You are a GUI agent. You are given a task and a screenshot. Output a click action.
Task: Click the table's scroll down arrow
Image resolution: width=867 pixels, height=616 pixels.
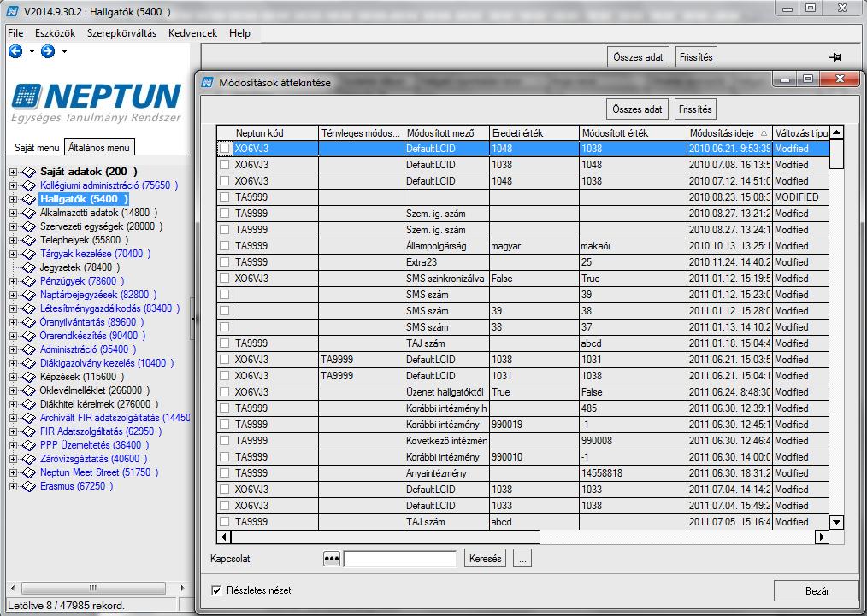click(836, 521)
